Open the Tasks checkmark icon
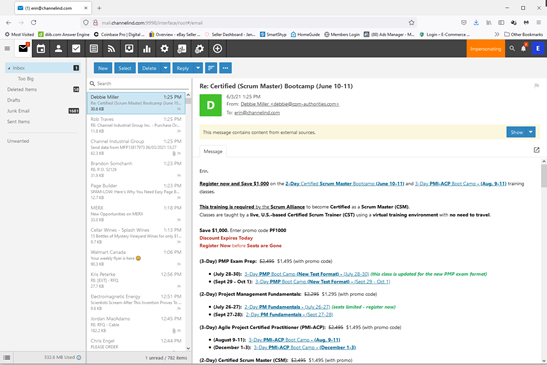The image size is (547, 365). click(x=76, y=49)
